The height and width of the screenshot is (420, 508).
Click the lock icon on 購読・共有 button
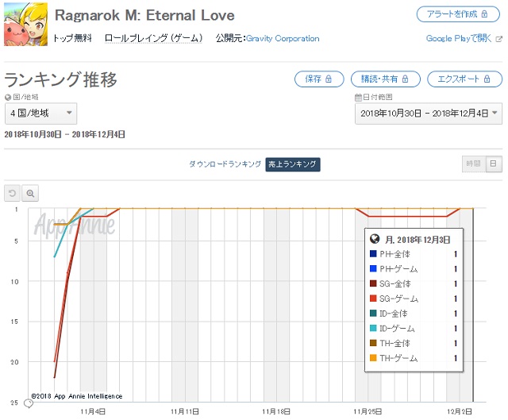pyautogui.click(x=405, y=79)
